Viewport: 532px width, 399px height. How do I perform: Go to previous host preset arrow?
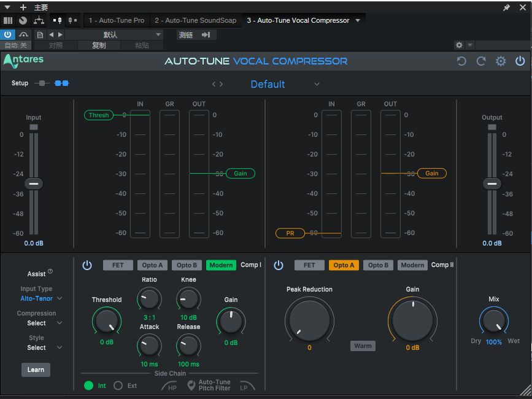(x=51, y=34)
